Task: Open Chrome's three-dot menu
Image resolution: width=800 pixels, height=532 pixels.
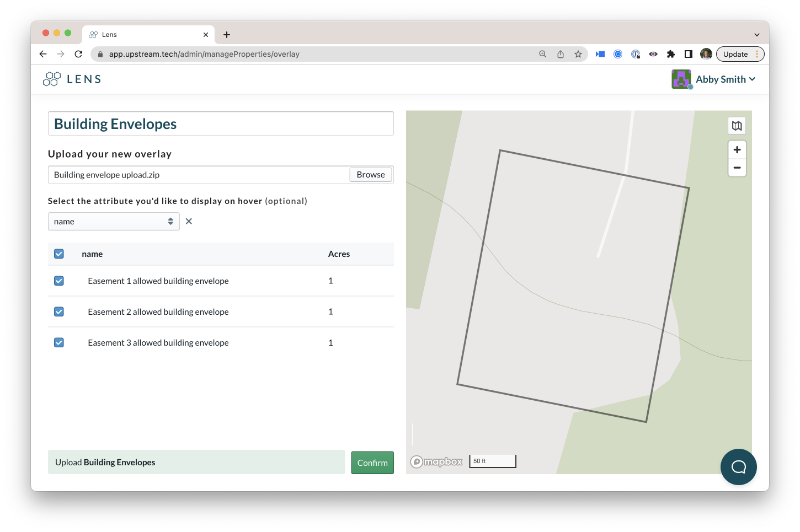Action: coord(758,54)
